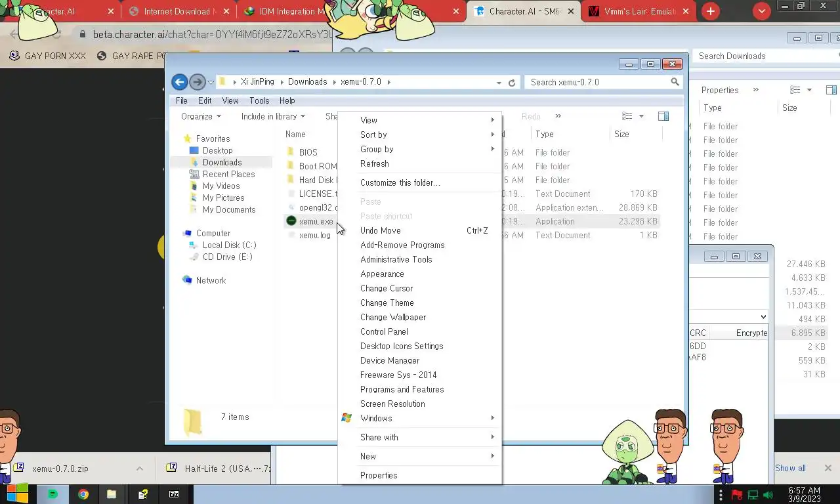Open Chrome from the taskbar
The height and width of the screenshot is (504, 840).
point(83,494)
